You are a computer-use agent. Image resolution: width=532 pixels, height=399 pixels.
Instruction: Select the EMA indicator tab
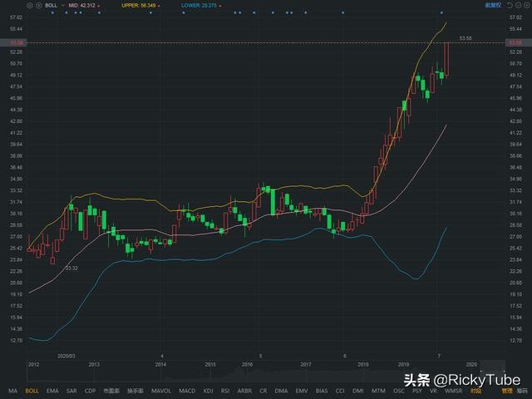(52, 390)
